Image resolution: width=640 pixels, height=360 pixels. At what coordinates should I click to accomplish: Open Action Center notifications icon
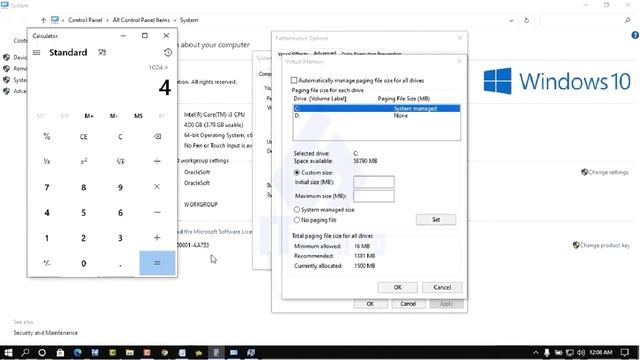625,352
